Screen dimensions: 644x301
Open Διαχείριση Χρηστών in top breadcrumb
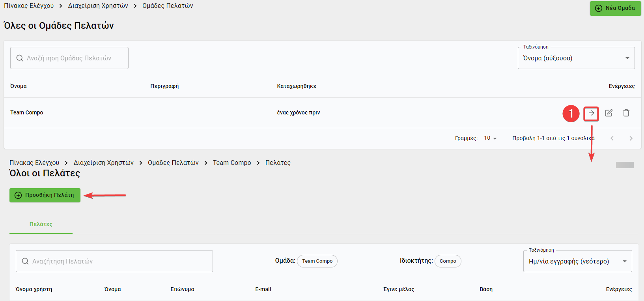coord(98,6)
